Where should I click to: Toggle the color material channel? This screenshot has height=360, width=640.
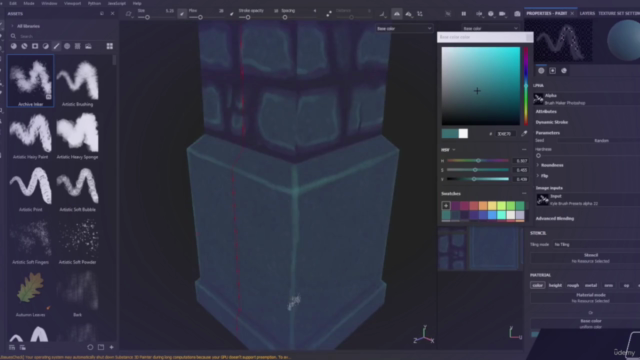click(x=538, y=285)
